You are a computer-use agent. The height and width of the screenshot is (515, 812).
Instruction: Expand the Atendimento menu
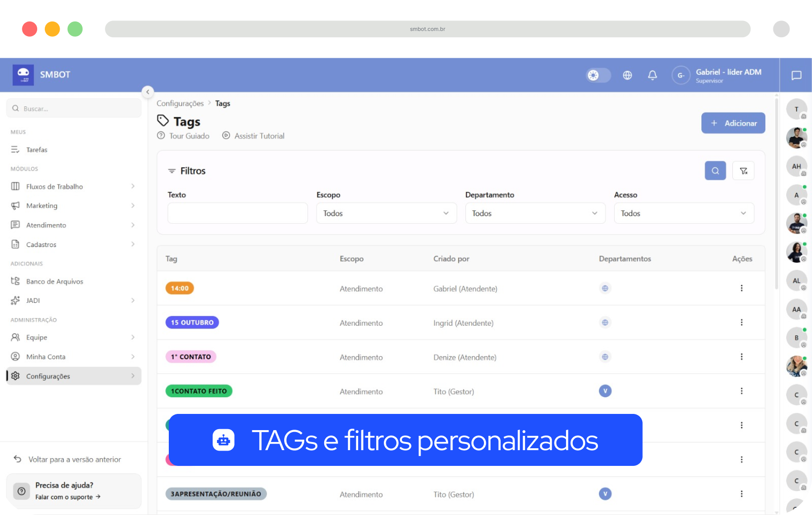point(73,225)
